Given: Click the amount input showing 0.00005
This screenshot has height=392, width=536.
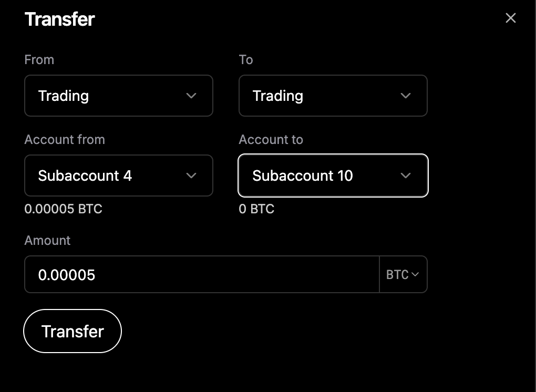Looking at the screenshot, I should pyautogui.click(x=201, y=274).
